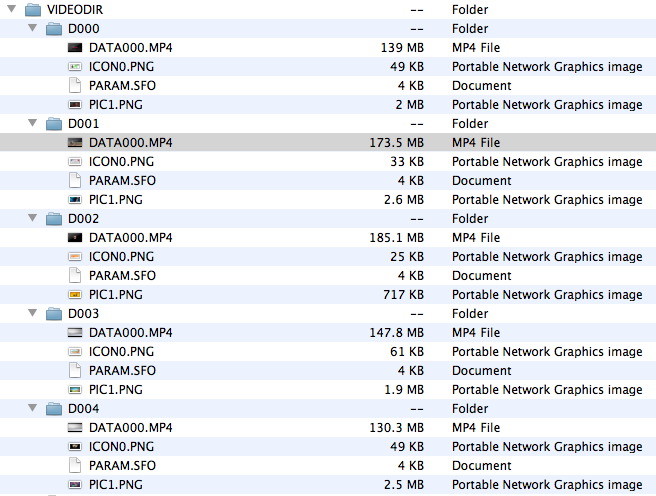This screenshot has height=496, width=656.
Task: Click the 185.1 MB DATA000.MP4 video thumbnail icon
Action: pyautogui.click(x=75, y=238)
